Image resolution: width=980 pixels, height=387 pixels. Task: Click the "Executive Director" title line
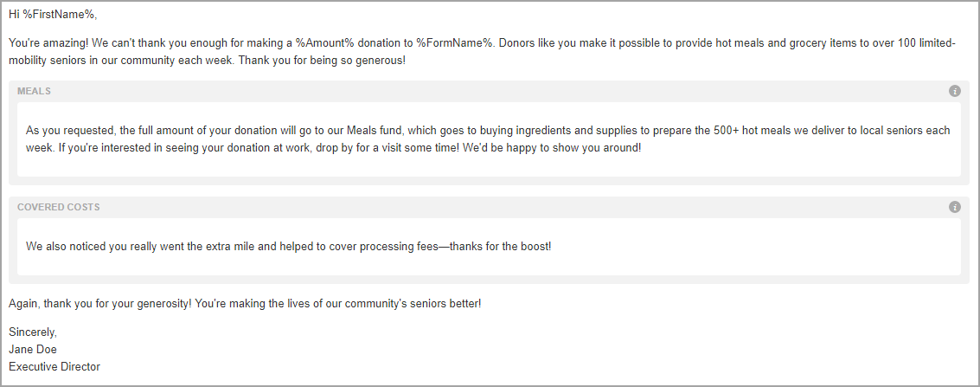coord(54,367)
